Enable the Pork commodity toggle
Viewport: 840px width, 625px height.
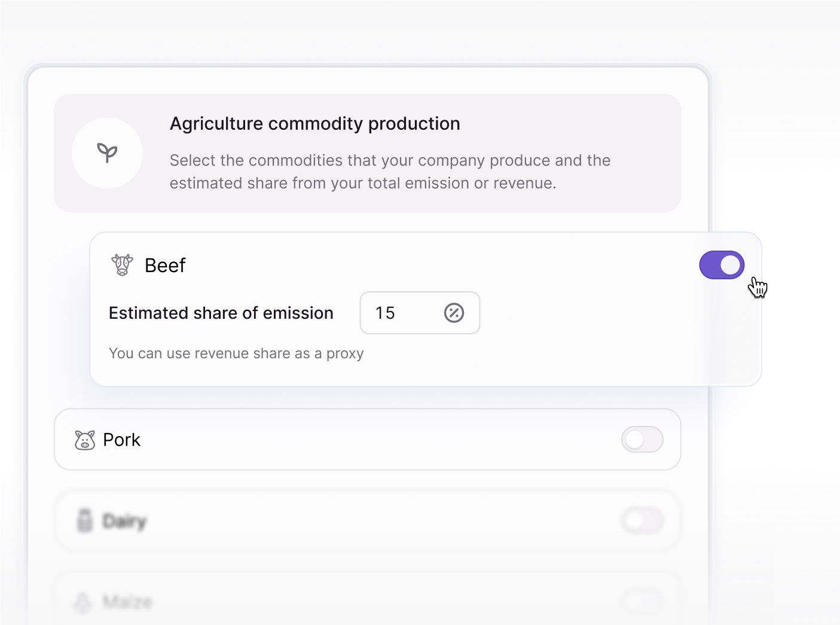click(x=642, y=440)
